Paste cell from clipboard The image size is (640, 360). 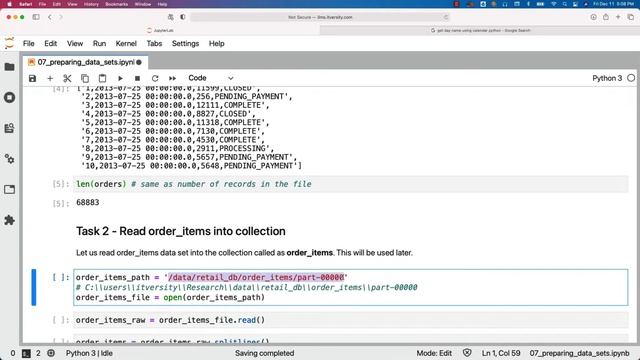tap(102, 78)
